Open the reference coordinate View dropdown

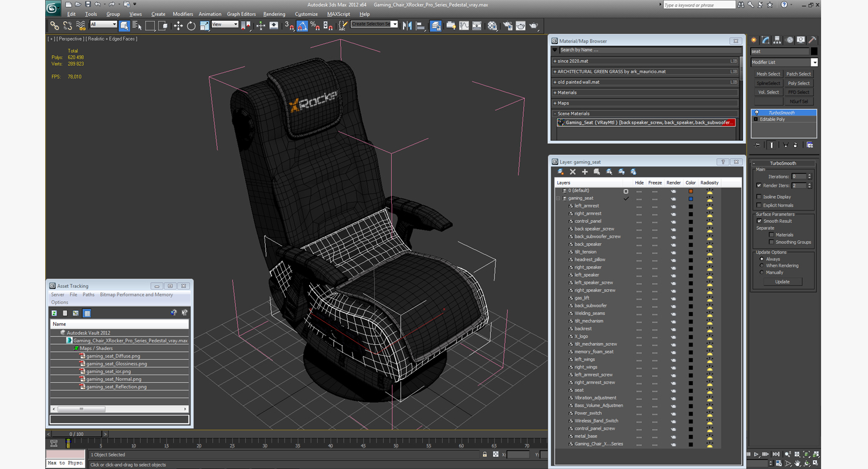(235, 25)
